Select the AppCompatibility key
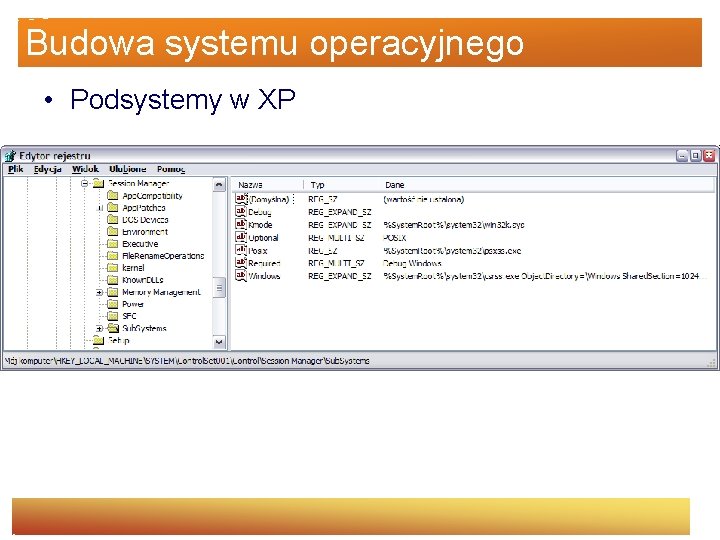 152,196
